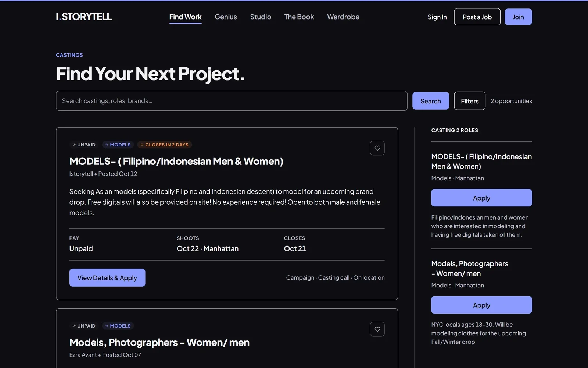Click the Join button
588x368 pixels.
click(518, 17)
